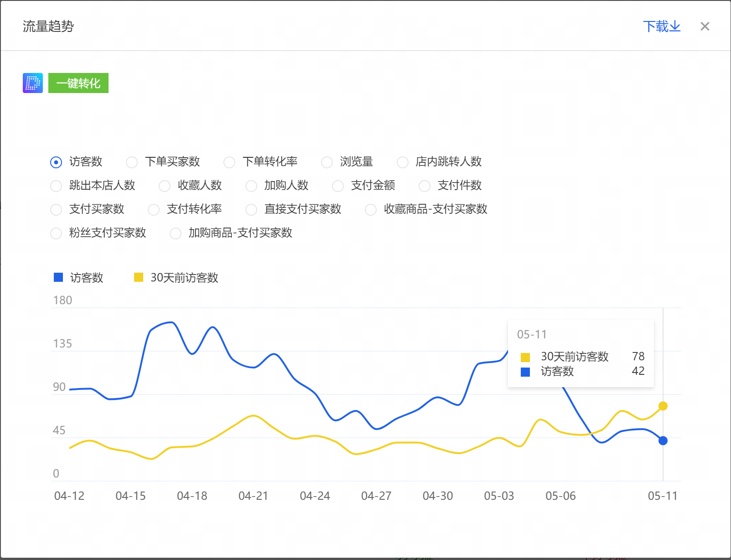Screen dimensions: 731x560
Task: Select the 加购人数 radio option
Action: pyautogui.click(x=251, y=186)
